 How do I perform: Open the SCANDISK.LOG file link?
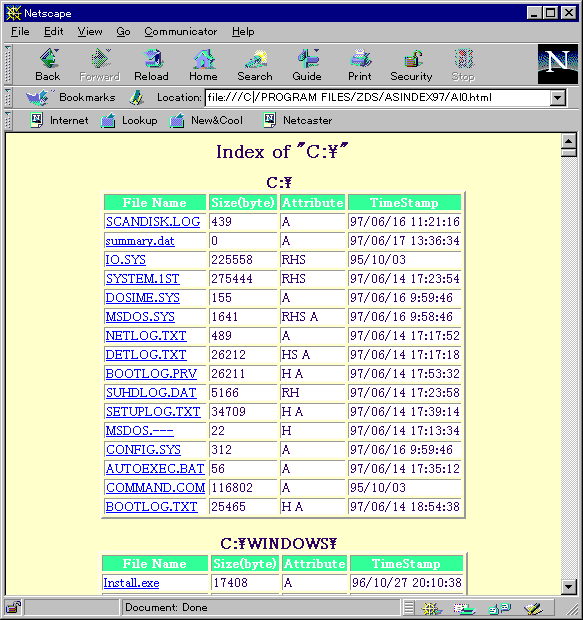(x=153, y=221)
